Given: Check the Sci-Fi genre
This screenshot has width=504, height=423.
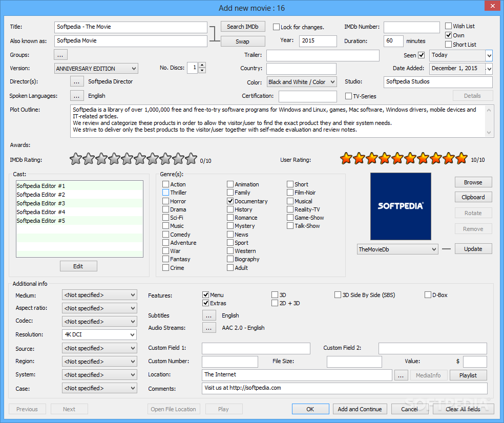Looking at the screenshot, I should pyautogui.click(x=165, y=218).
